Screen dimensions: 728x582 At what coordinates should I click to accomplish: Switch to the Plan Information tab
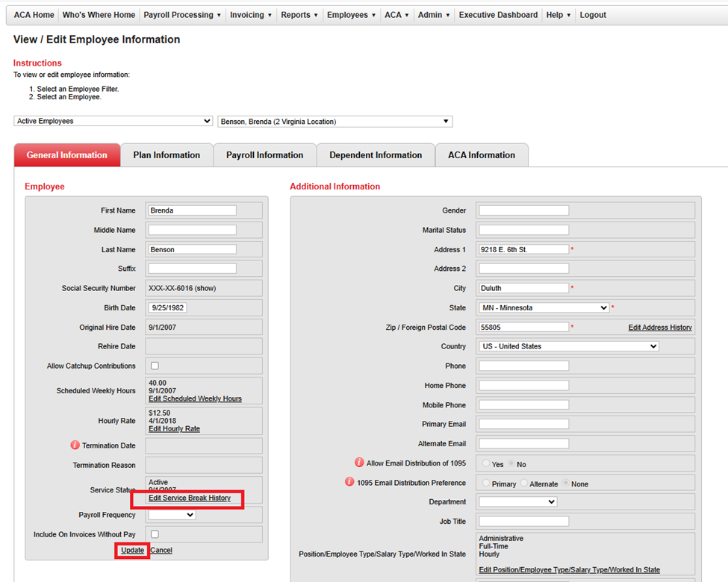point(167,155)
